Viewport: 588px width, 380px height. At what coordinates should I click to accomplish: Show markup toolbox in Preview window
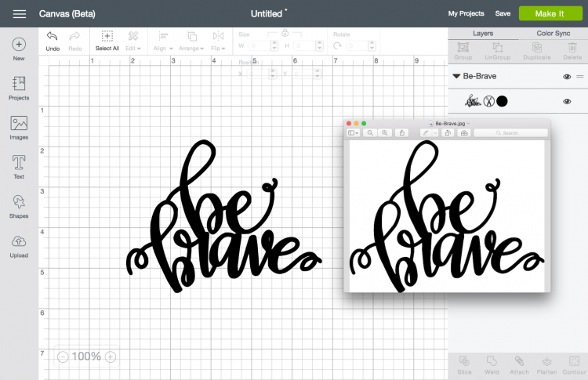tap(464, 132)
